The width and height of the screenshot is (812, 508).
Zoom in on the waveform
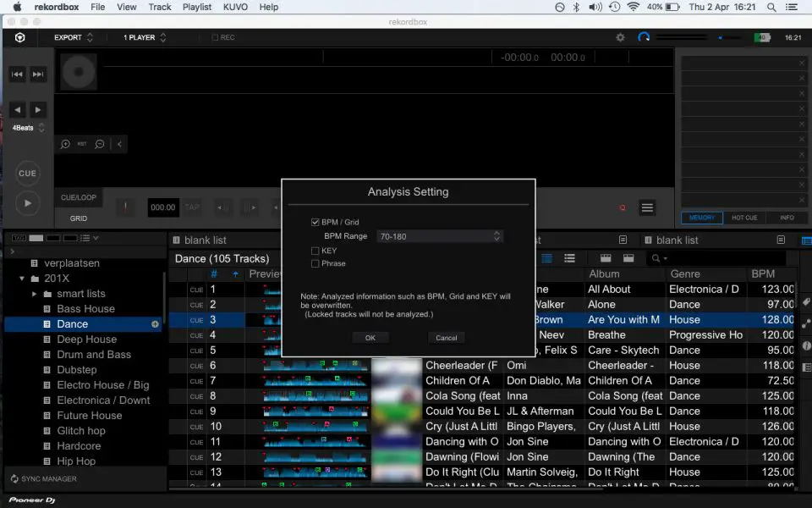tap(65, 144)
